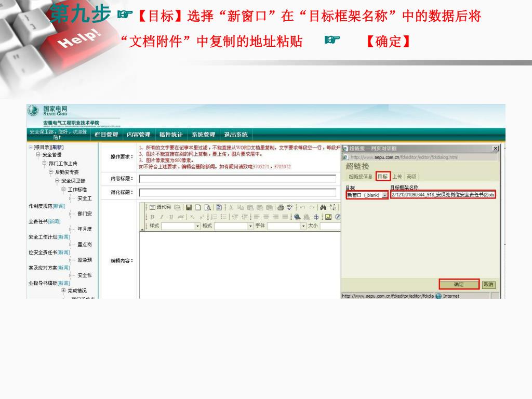Switch to the 上传 tab
This screenshot has height=399, width=532.
point(397,177)
